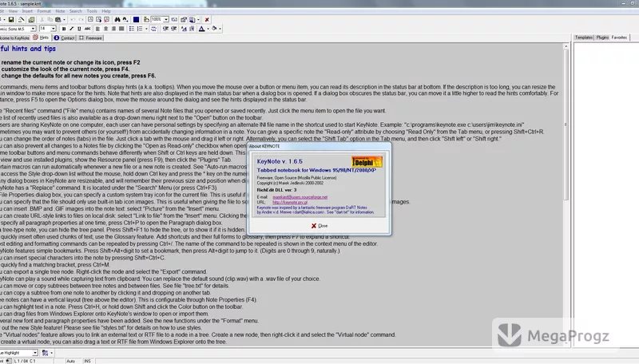Image resolution: width=639 pixels, height=364 pixels.
Task: Open the font color dropdown arrow
Action: click(x=208, y=29)
